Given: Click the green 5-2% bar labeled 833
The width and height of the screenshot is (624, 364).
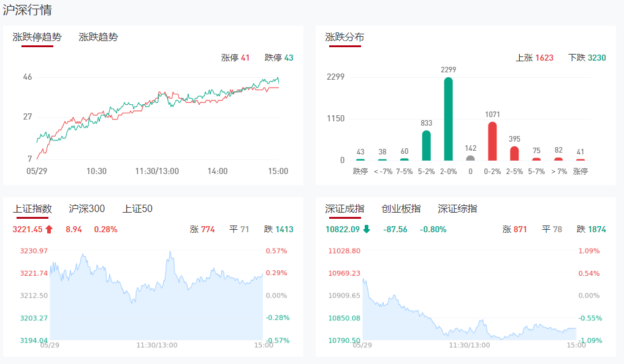Looking at the screenshot, I should 426,146.
